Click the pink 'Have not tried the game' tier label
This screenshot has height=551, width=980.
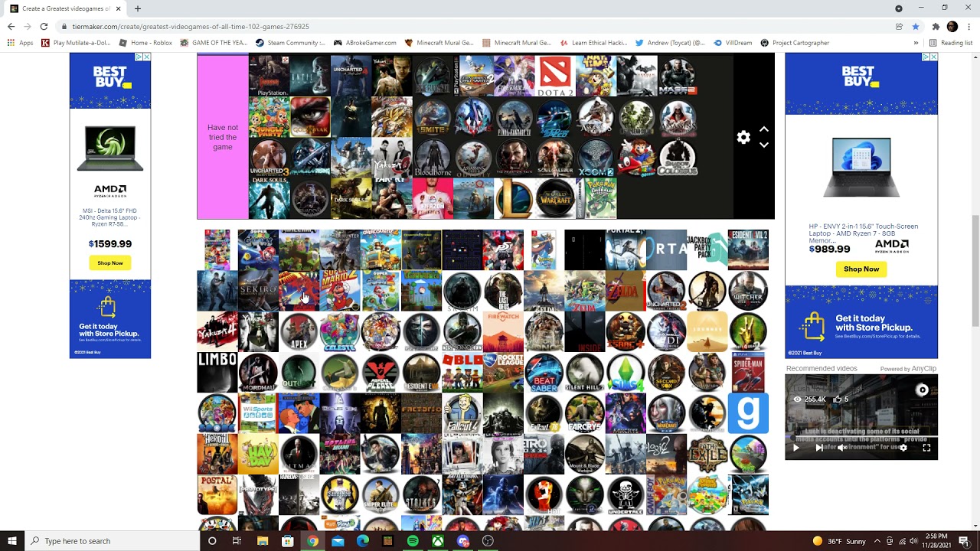223,137
